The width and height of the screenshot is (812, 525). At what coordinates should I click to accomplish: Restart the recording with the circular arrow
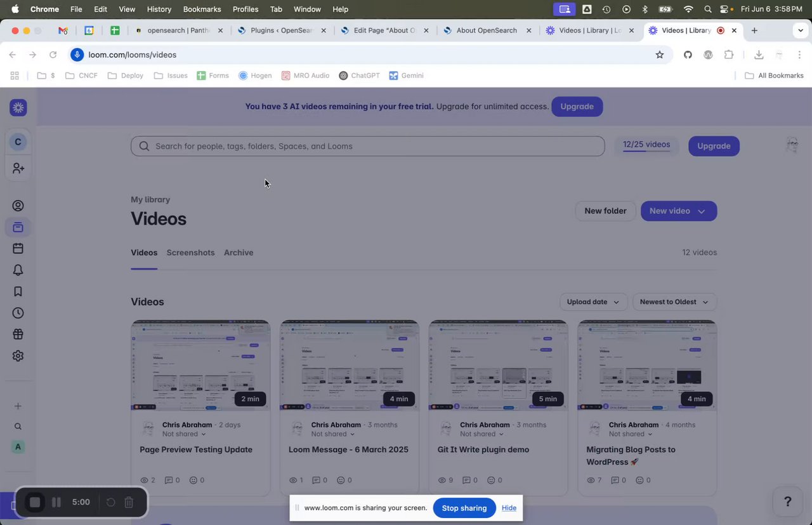pos(110,502)
